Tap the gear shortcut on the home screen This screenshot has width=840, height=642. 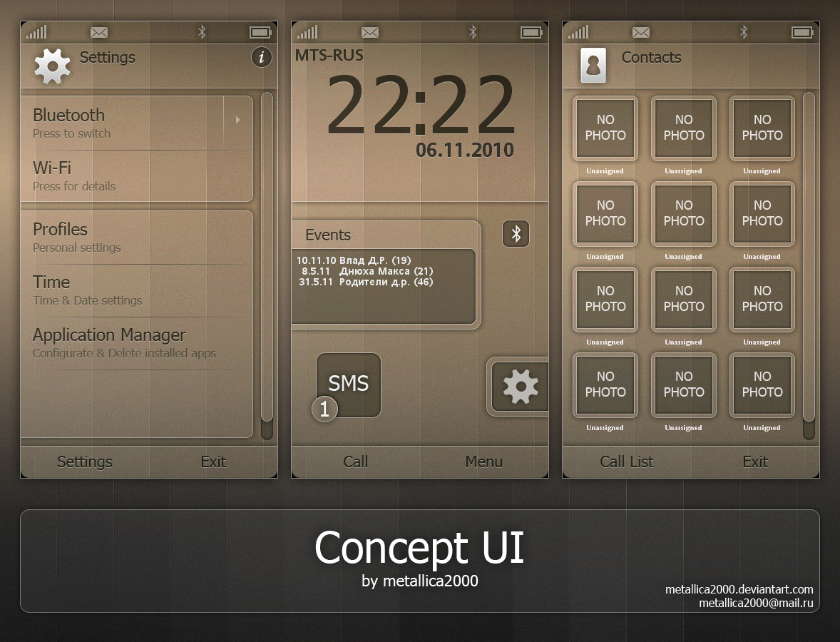click(x=520, y=387)
